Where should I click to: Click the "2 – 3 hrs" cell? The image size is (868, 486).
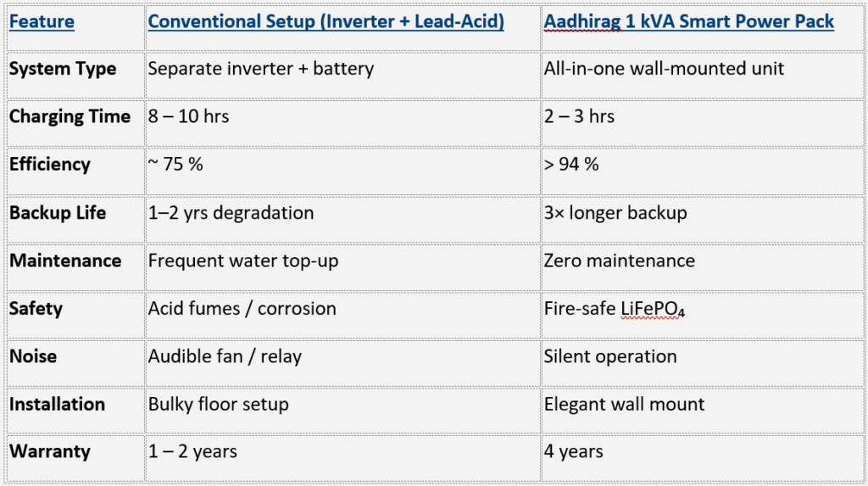[x=580, y=116]
